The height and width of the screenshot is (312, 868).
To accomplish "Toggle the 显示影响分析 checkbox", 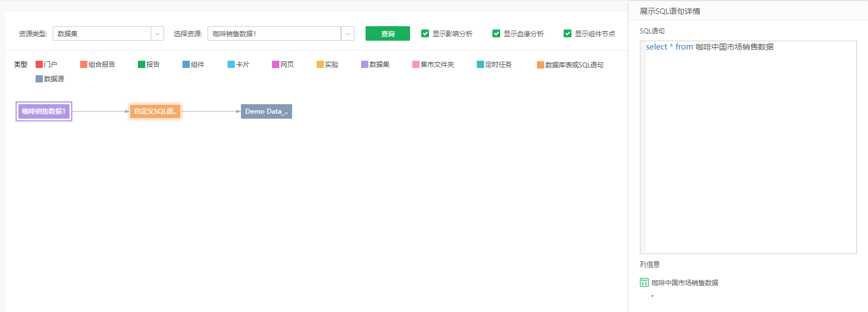I will coord(425,33).
